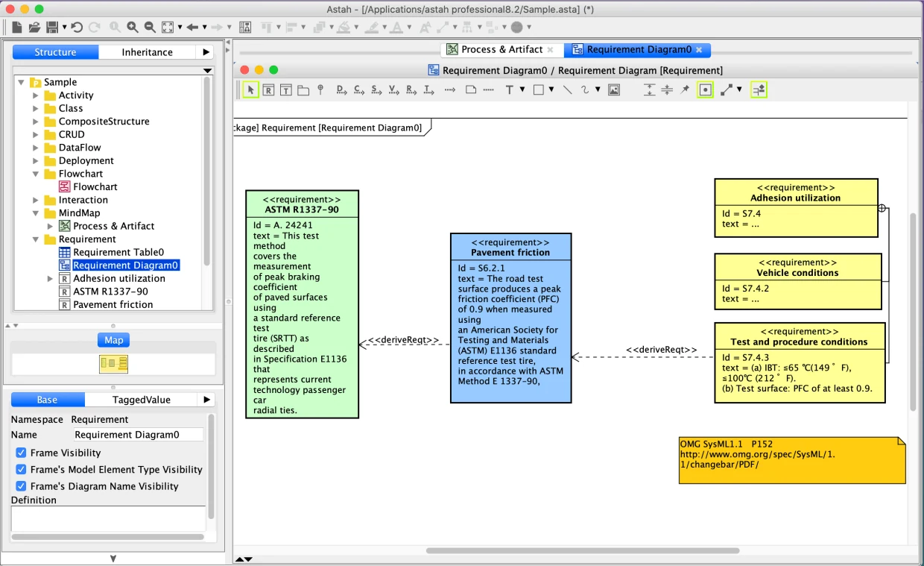Collapse the MindMap folder

(35, 213)
